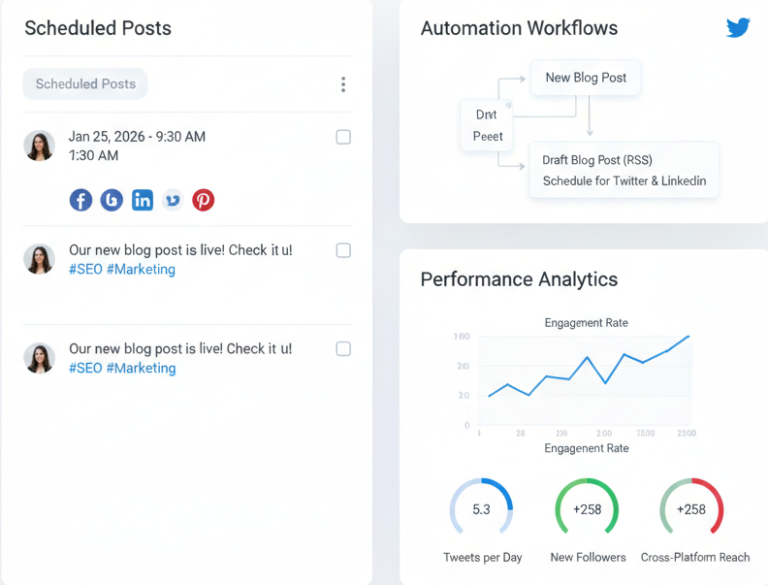The width and height of the screenshot is (768, 585).
Task: Click the light blue 'v' social icon
Action: pos(173,200)
